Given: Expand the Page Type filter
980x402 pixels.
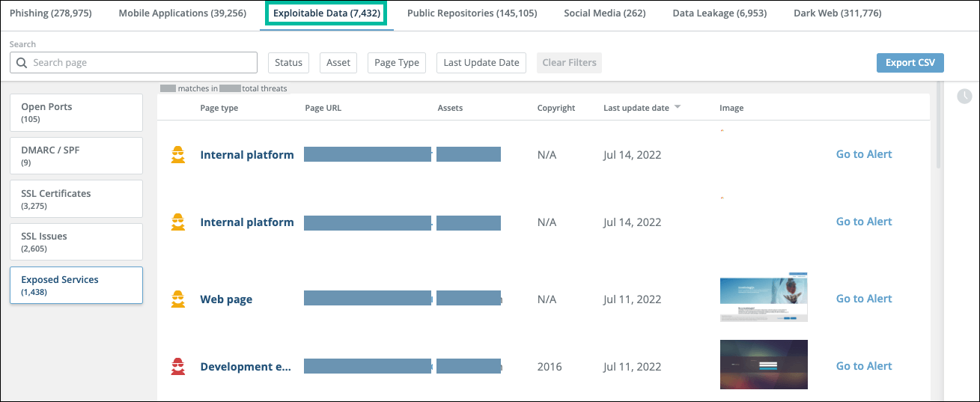Looking at the screenshot, I should tap(396, 63).
